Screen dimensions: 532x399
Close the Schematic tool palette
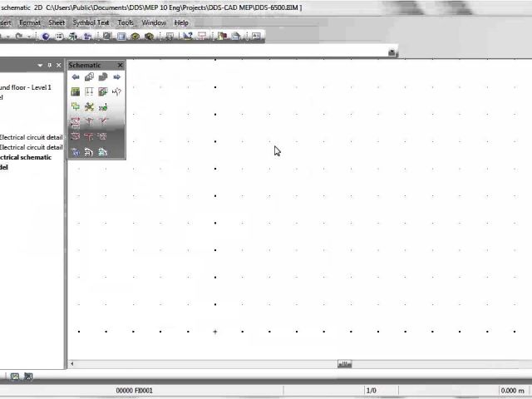[x=120, y=65]
